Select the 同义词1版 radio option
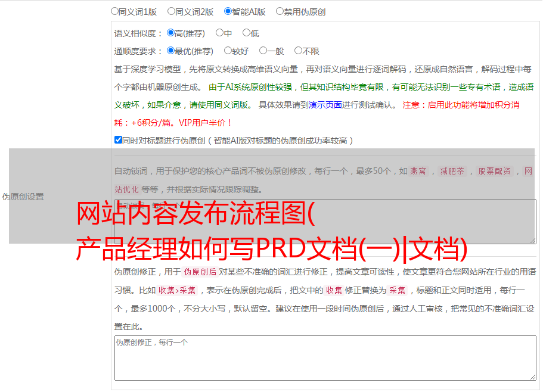Screen dimensions: 543x392 click(x=114, y=11)
